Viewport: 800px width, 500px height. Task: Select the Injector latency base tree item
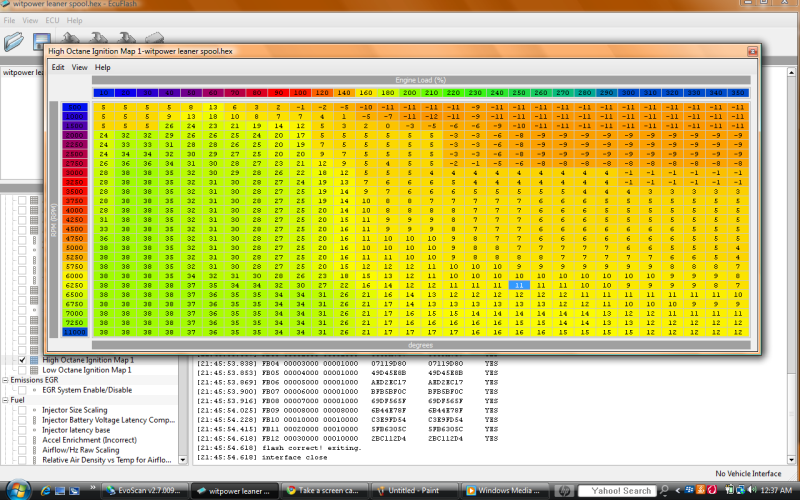click(76, 430)
